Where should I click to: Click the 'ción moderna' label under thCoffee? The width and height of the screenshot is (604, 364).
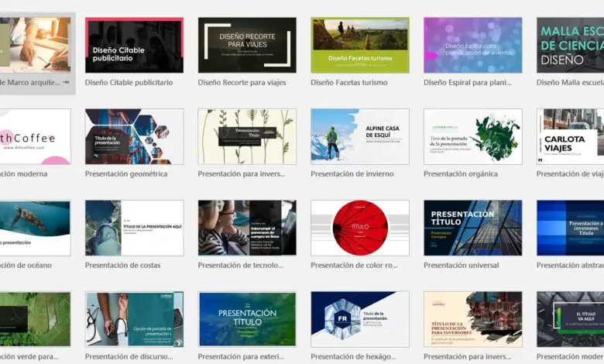tap(23, 173)
